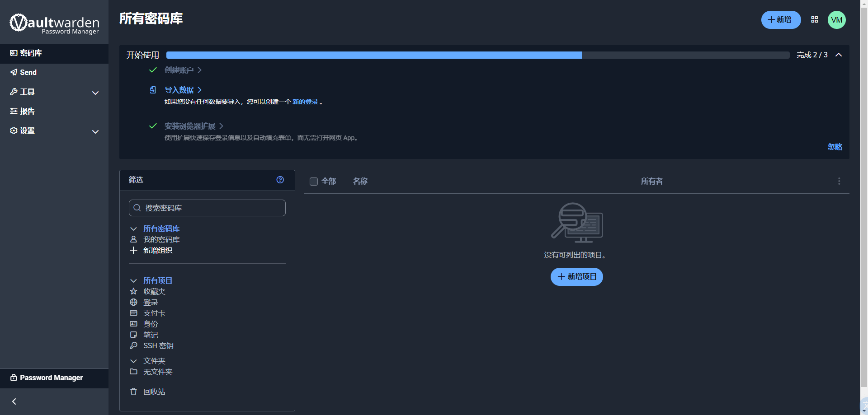Click the 忽略 dismiss link
The width and height of the screenshot is (868, 415).
(x=835, y=147)
